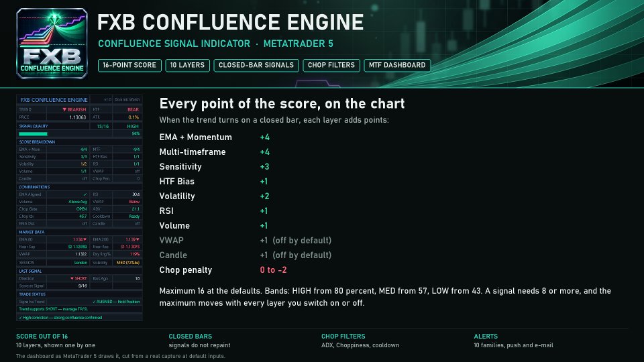Viewport: 644px width, 362px height.
Task: Click the Volatility 1/2 score cell
Action: pyautogui.click(x=84, y=164)
